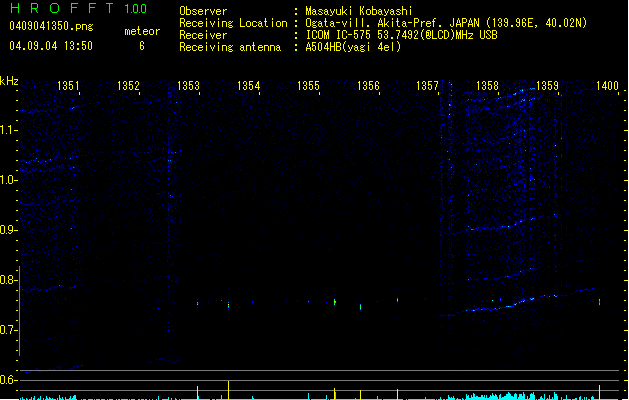
Task: Click the date stamp 04.09.04 13:50
Action: (51, 46)
